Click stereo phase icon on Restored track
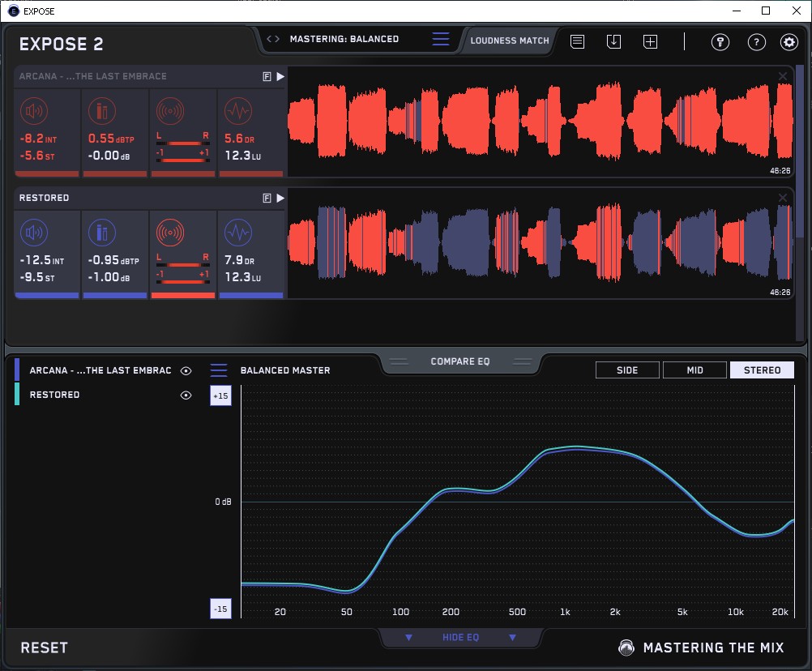The image size is (812, 671). tap(170, 233)
